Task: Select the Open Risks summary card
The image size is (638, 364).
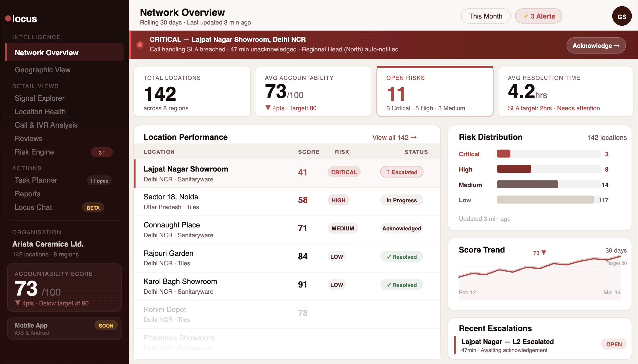Action: pyautogui.click(x=434, y=91)
